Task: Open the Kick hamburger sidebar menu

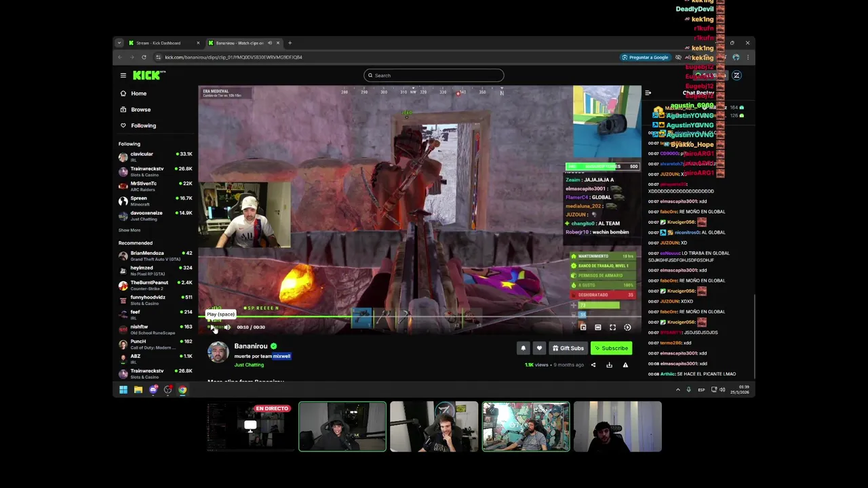Action: pyautogui.click(x=123, y=75)
